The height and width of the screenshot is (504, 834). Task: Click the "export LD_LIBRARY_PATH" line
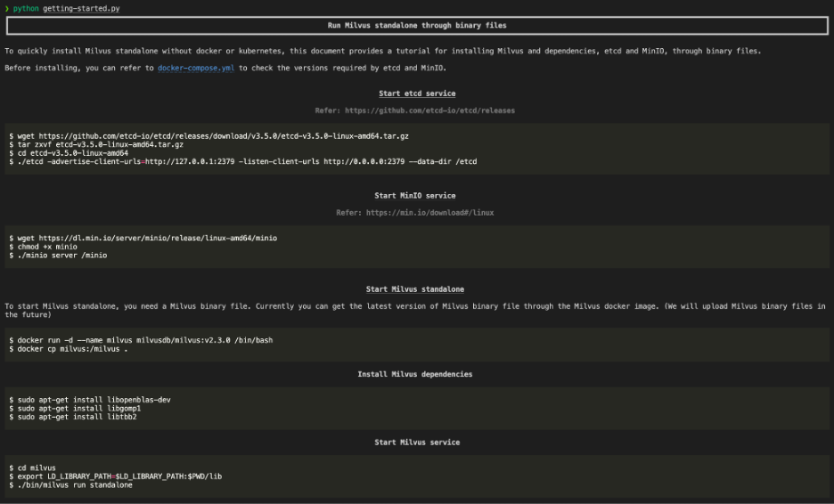[x=116, y=476]
